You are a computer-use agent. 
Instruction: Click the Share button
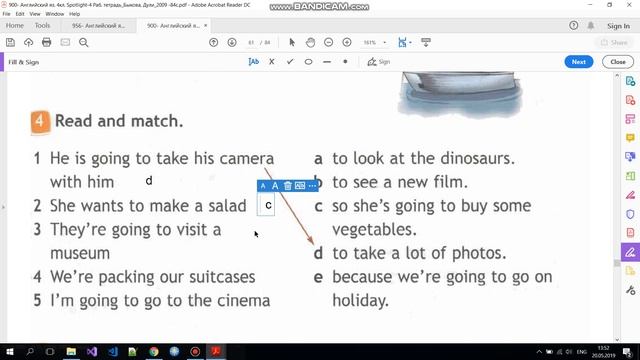click(613, 42)
